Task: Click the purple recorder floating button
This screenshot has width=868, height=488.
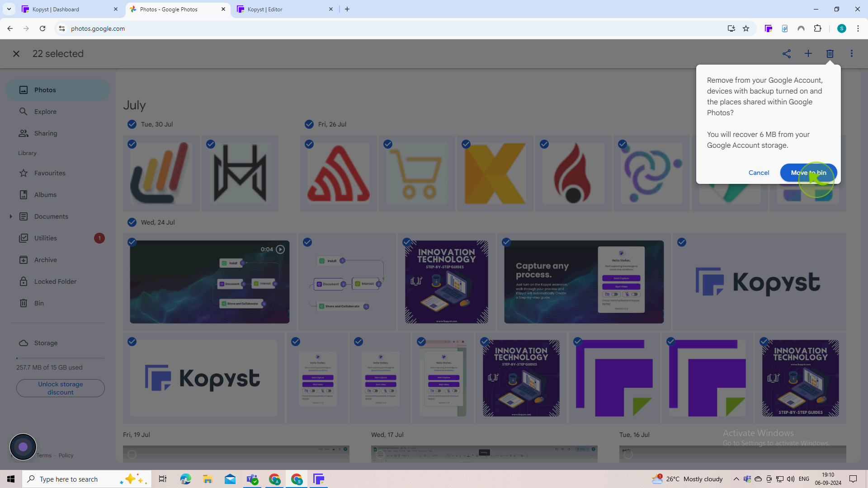Action: [x=23, y=447]
